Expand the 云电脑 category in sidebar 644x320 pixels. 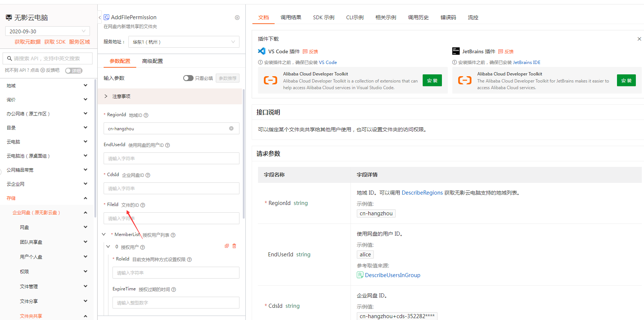[85, 142]
